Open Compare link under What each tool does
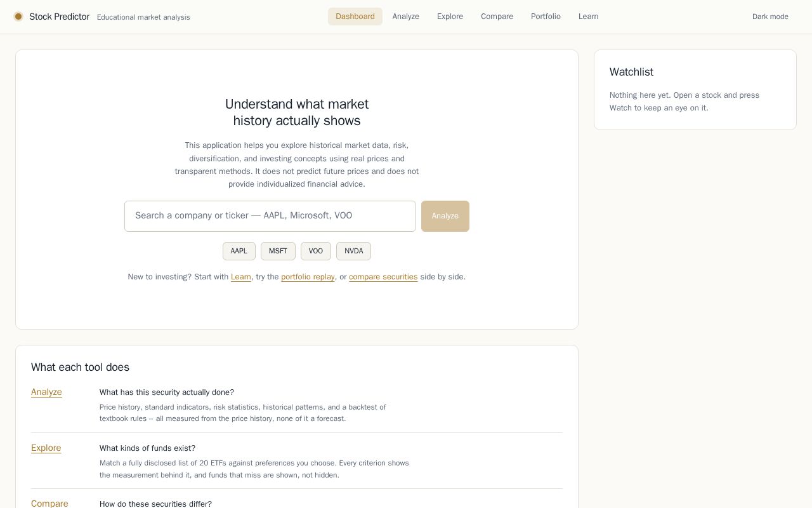The width and height of the screenshot is (812, 508). click(x=49, y=504)
